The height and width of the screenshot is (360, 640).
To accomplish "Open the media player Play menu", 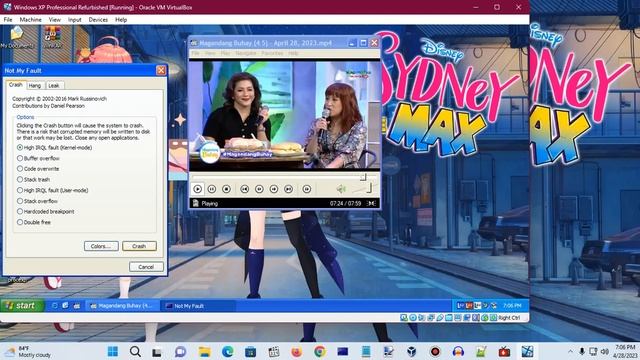I will point(225,53).
